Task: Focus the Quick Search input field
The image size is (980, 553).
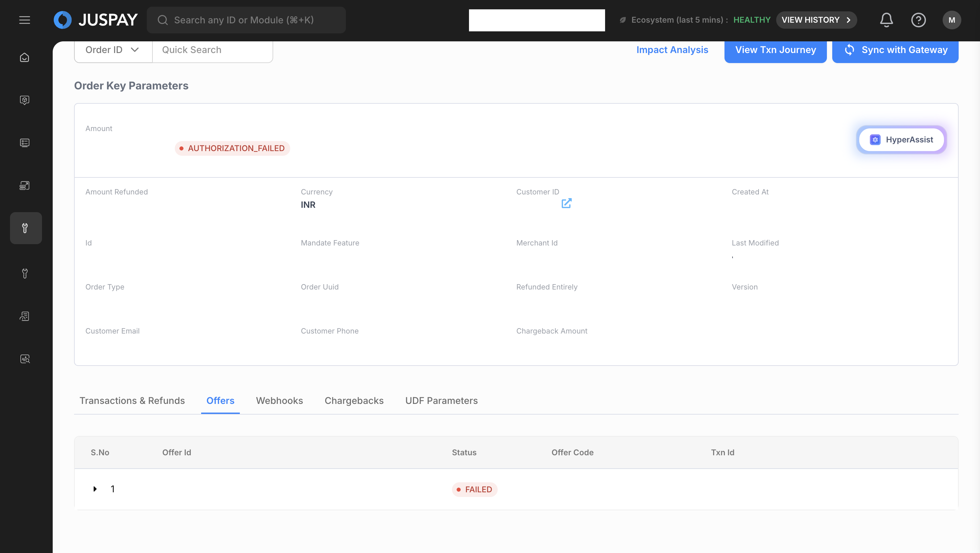Action: (212, 50)
